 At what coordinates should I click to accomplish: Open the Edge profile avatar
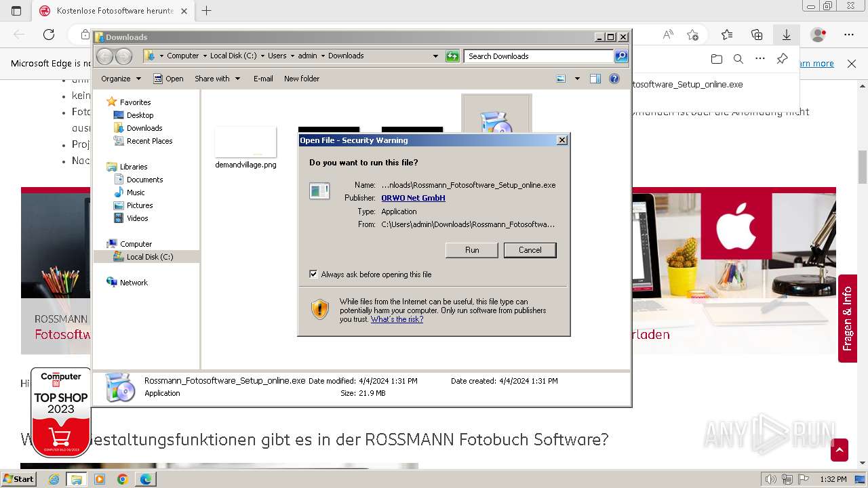(x=818, y=35)
